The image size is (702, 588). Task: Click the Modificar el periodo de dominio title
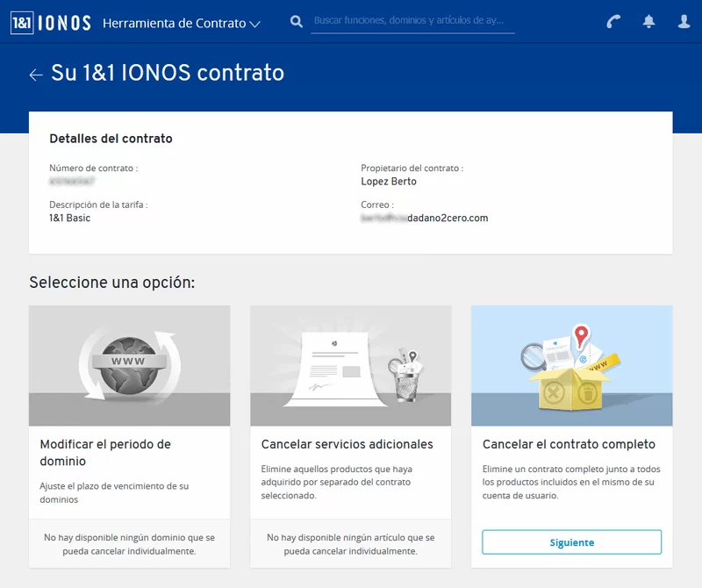coord(105,452)
